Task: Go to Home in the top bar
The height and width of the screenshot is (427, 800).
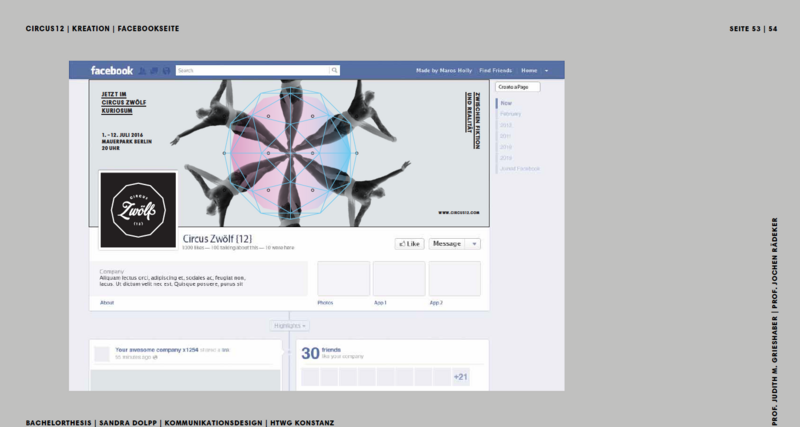Action: point(528,71)
